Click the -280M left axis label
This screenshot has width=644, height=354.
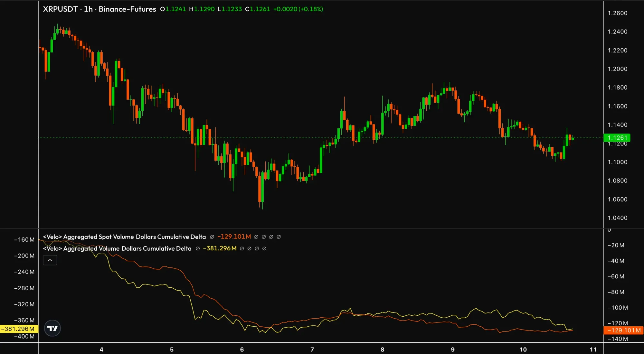24,288
